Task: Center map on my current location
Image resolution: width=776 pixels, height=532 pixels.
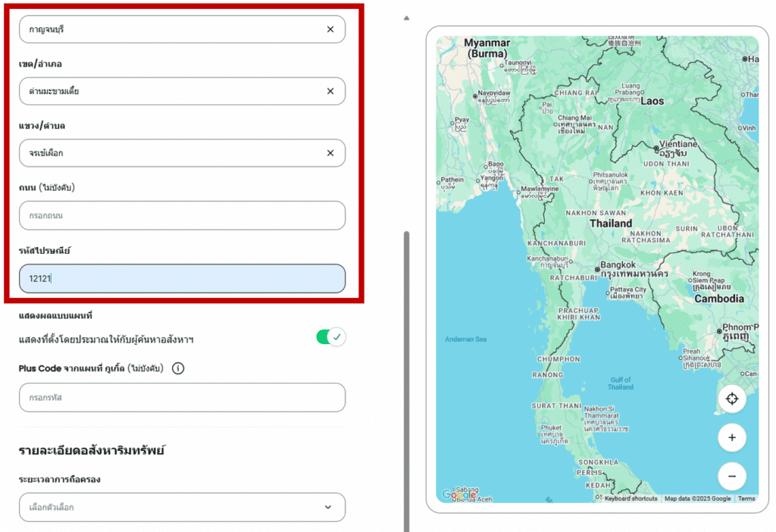Action: [731, 399]
